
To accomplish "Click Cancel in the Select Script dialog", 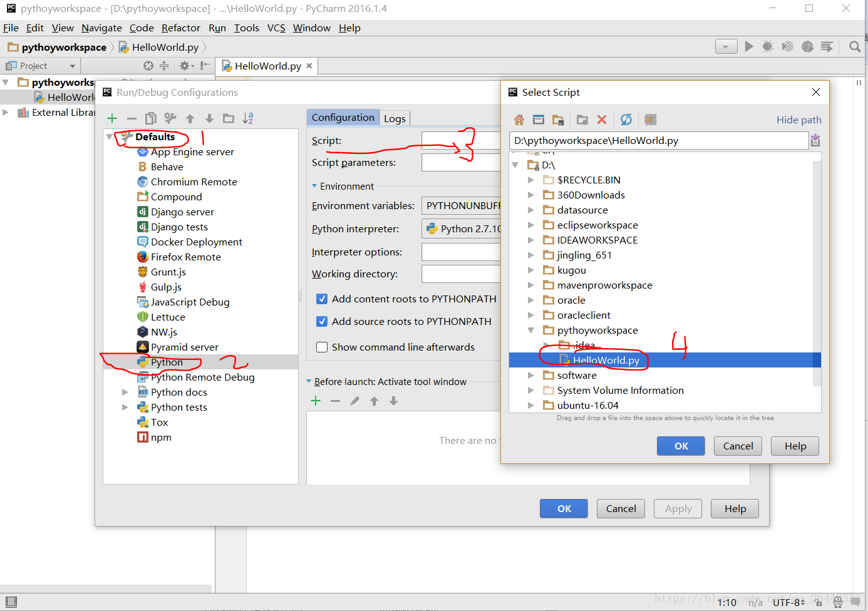I will tap(738, 446).
